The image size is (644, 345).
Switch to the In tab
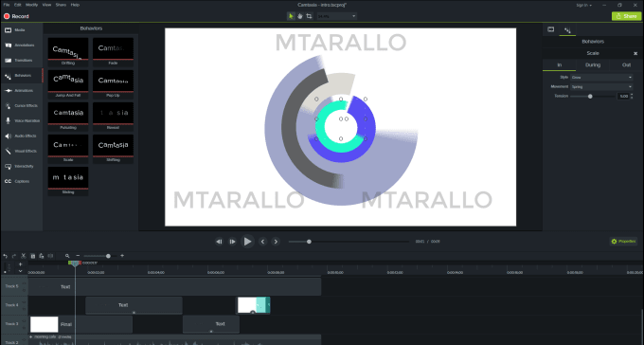559,65
